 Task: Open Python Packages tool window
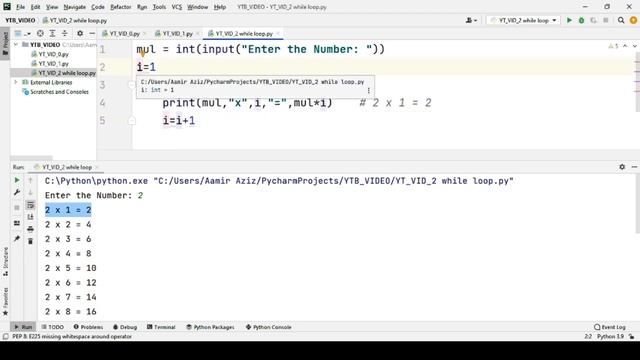point(210,327)
